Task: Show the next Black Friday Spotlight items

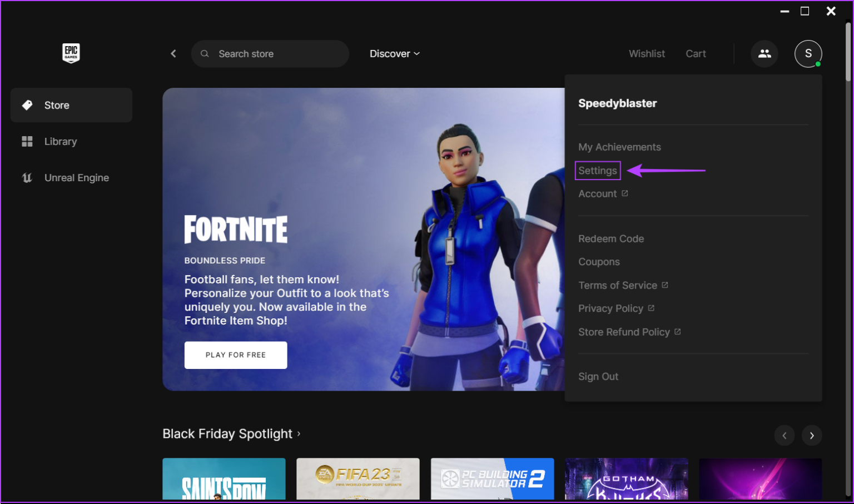Action: (x=811, y=436)
